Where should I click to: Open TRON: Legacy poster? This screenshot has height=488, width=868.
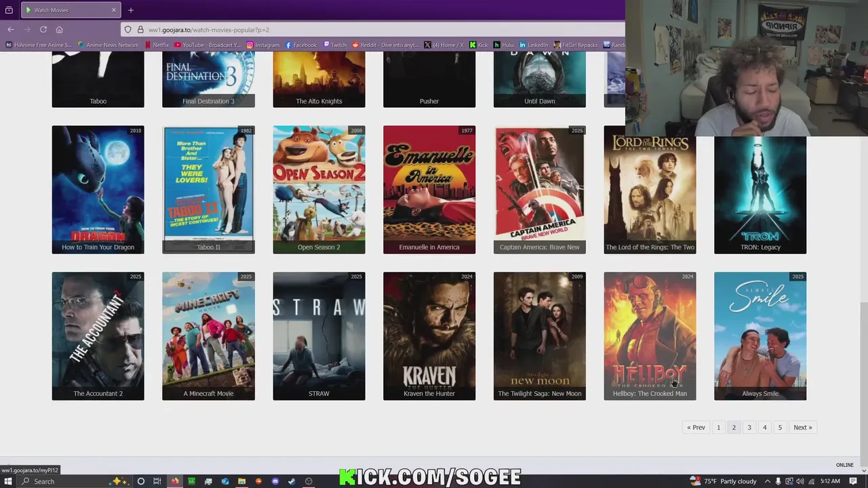pos(760,195)
